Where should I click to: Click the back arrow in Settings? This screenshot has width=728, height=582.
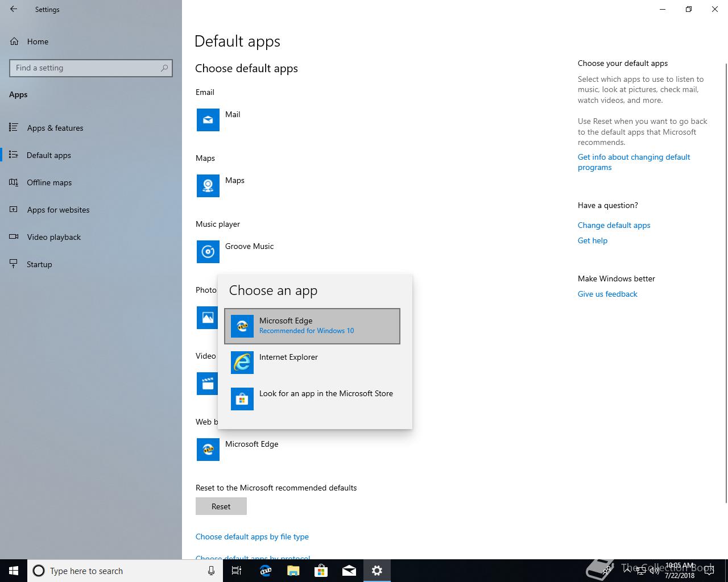click(14, 9)
